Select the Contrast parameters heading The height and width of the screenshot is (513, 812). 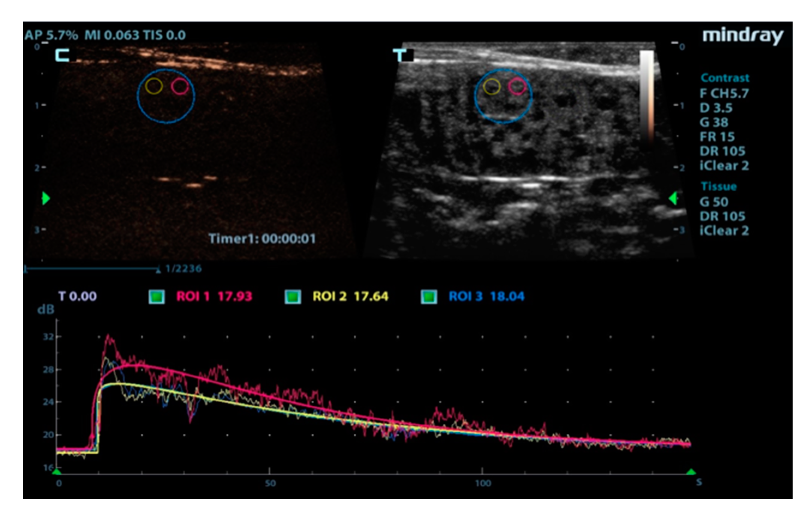click(x=724, y=78)
